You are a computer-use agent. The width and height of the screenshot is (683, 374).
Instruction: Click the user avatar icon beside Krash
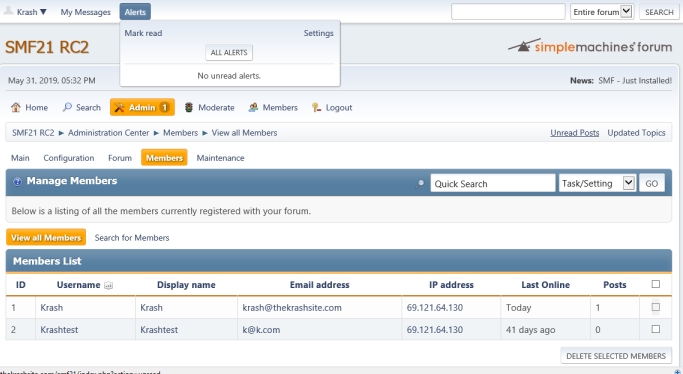[x=8, y=11]
